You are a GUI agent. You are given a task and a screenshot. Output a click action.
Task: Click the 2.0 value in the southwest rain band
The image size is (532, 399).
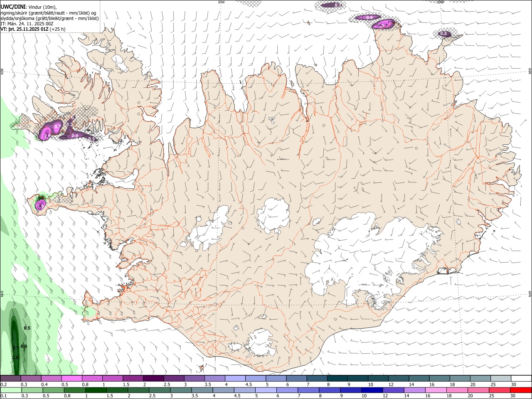[x=16, y=357]
